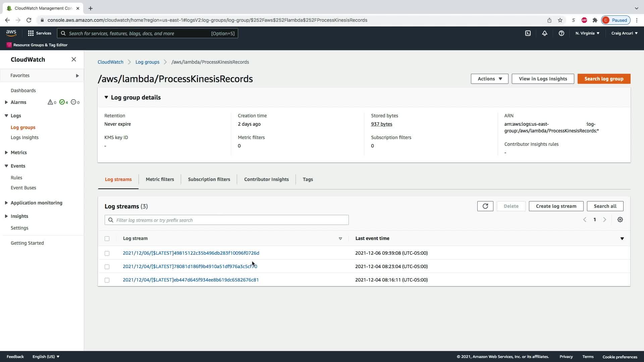
Task: Toggle the select-all log streams checkbox
Action: 107,239
